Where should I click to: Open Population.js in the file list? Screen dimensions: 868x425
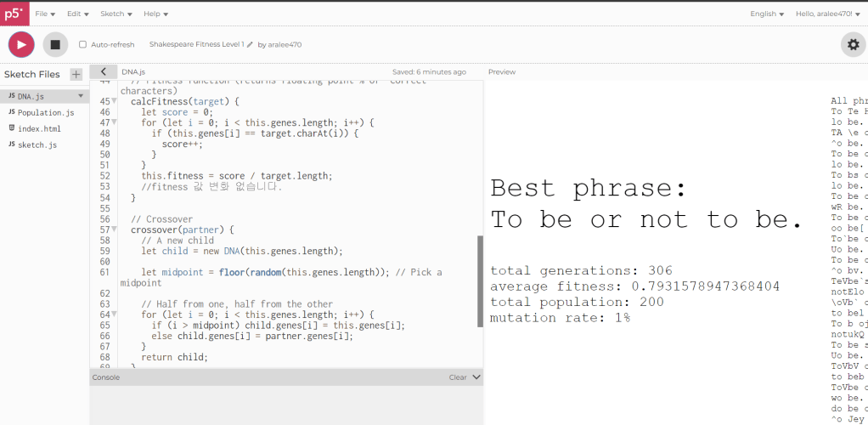click(46, 112)
